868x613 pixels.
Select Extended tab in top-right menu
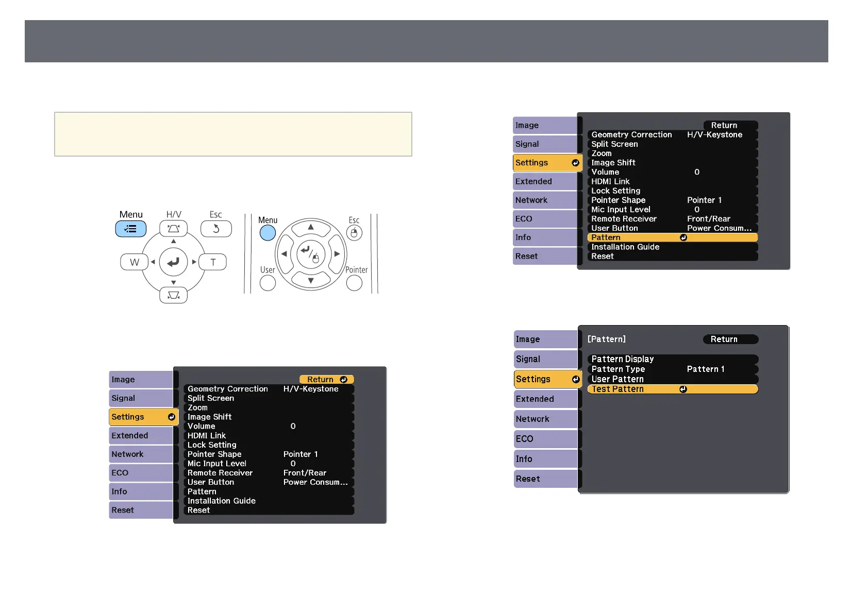(x=545, y=181)
